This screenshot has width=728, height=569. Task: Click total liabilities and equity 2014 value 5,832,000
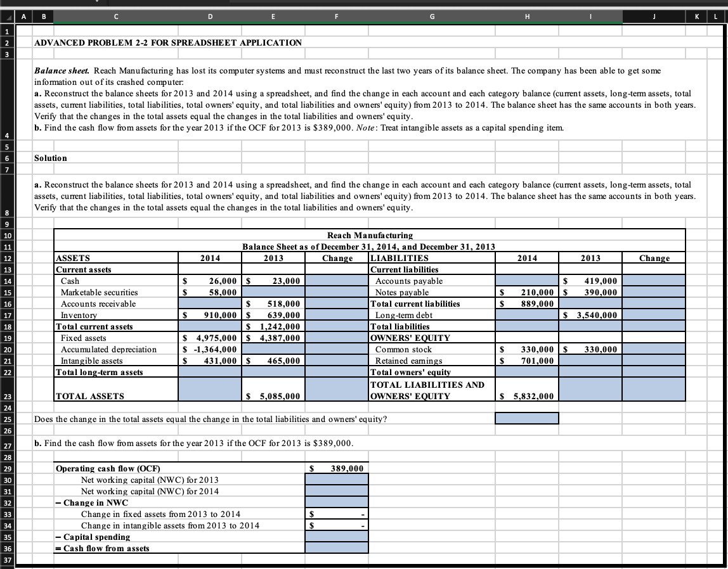click(527, 390)
